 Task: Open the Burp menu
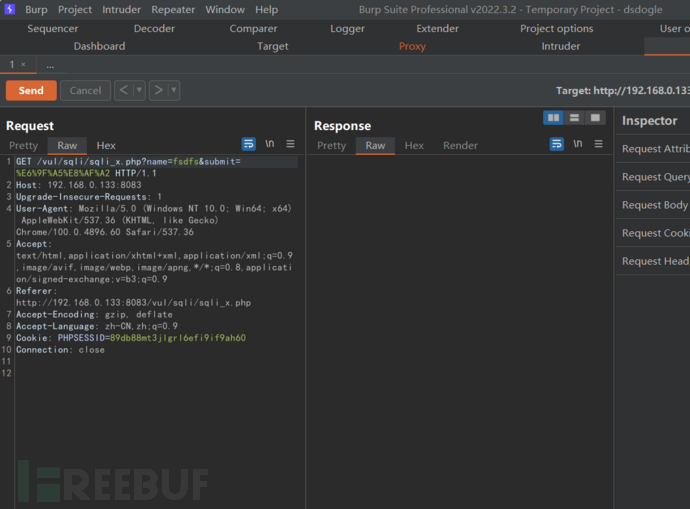coord(36,9)
